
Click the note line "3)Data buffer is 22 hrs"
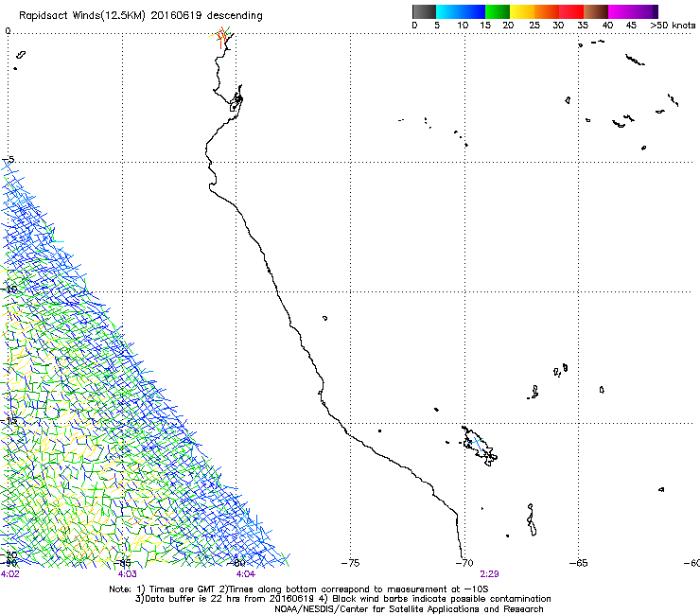tap(343, 599)
